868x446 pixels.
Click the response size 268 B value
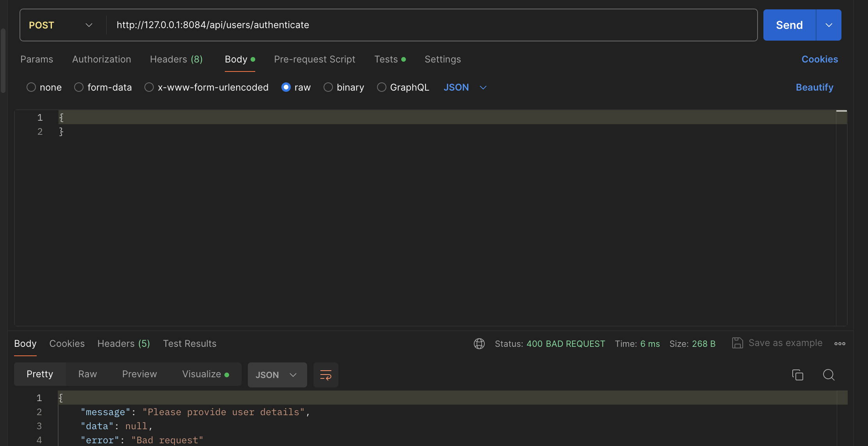704,344
